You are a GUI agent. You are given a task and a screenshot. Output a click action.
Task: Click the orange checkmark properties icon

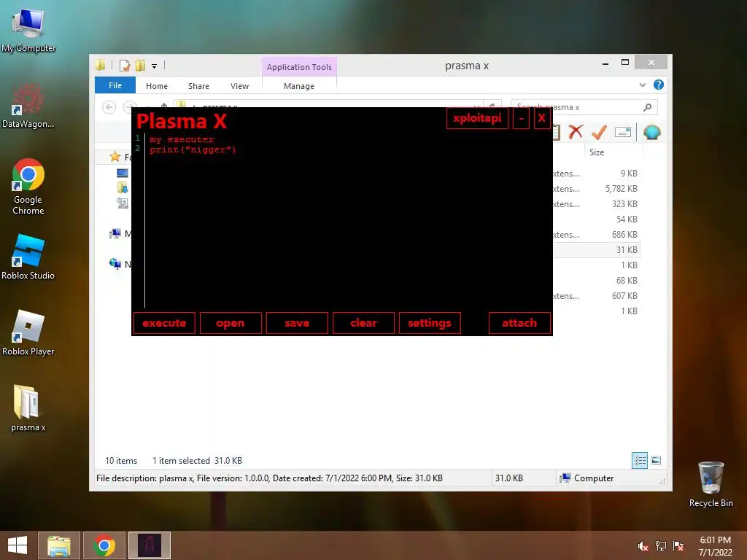click(x=599, y=132)
